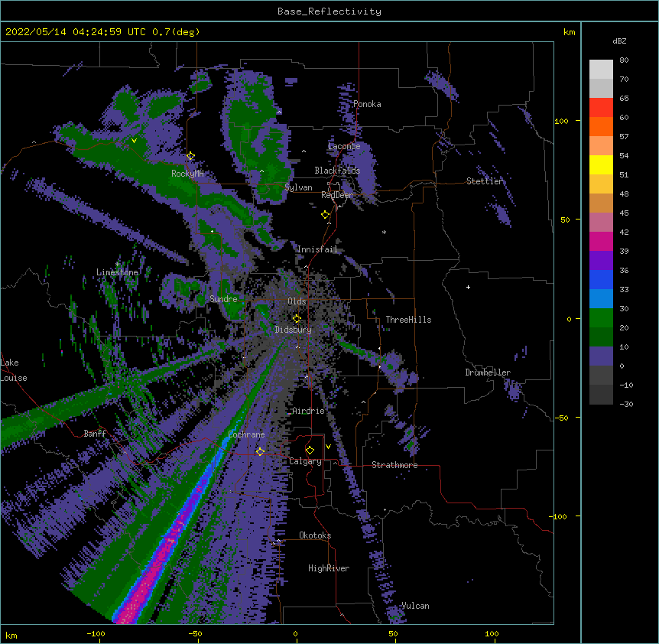Click the 57 value in dBZ legend
This screenshot has height=644, width=659.
click(x=624, y=137)
